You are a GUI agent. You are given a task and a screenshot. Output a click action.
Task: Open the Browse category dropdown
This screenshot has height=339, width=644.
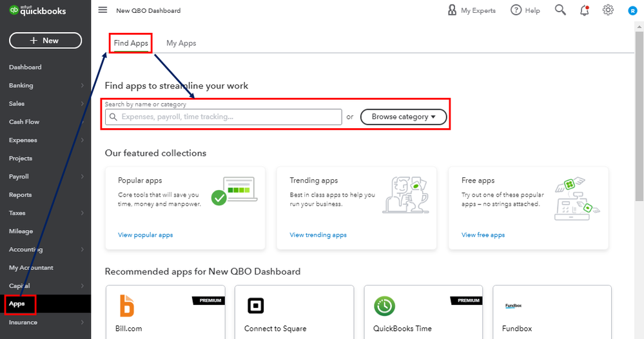[x=404, y=117]
